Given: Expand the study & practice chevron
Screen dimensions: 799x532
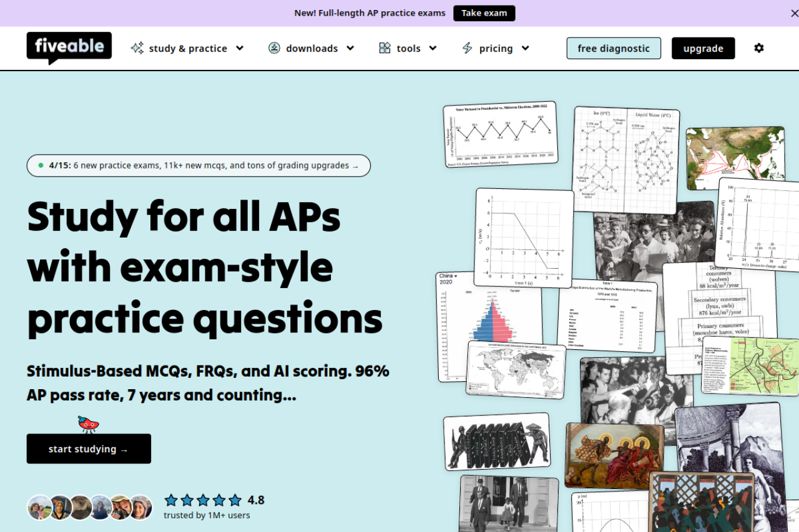Looking at the screenshot, I should tap(240, 48).
